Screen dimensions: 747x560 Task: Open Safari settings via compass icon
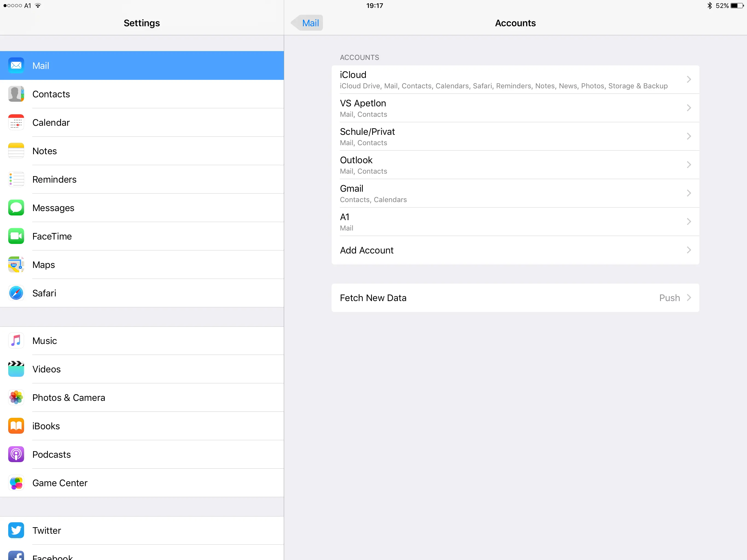point(16,293)
